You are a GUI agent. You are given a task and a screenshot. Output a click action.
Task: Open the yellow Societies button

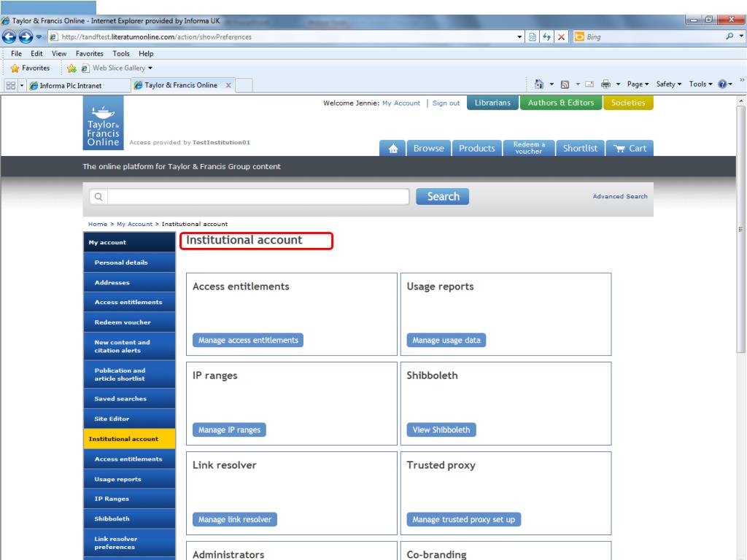[628, 103]
